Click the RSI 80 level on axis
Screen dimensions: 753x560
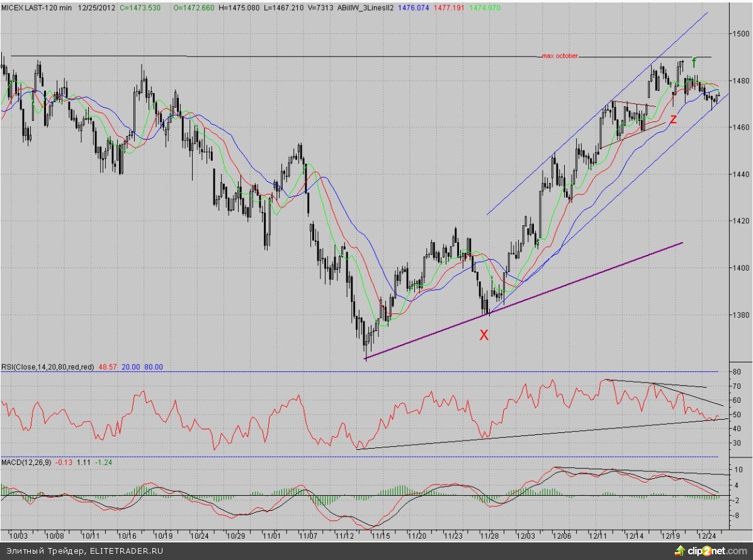click(737, 372)
